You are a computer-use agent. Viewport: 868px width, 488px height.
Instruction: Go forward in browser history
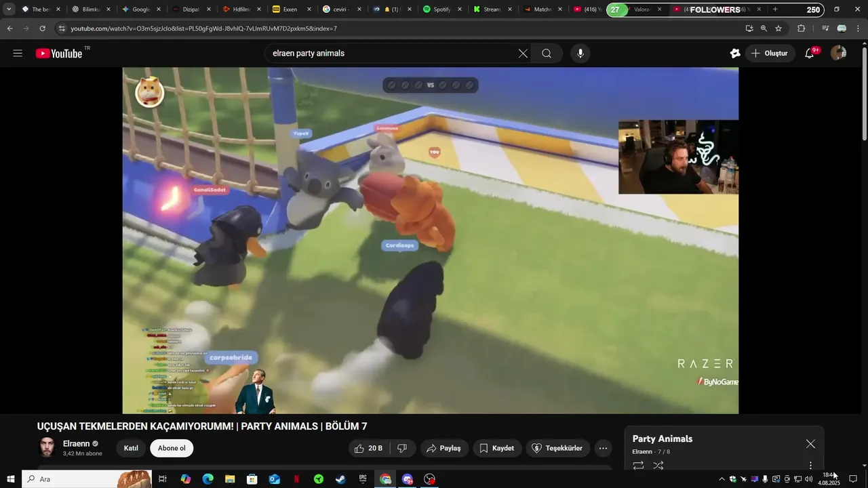[26, 28]
